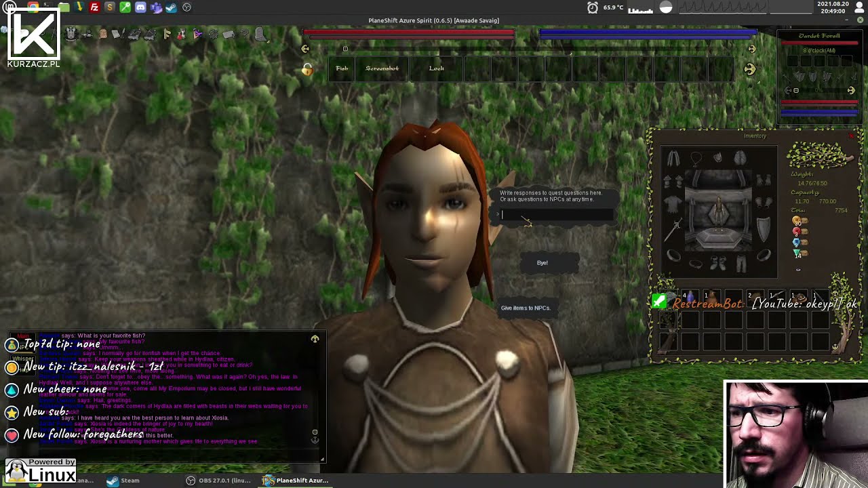Image resolution: width=868 pixels, height=488 pixels.
Task: Click right arrow in target info window
Action: pos(851,90)
